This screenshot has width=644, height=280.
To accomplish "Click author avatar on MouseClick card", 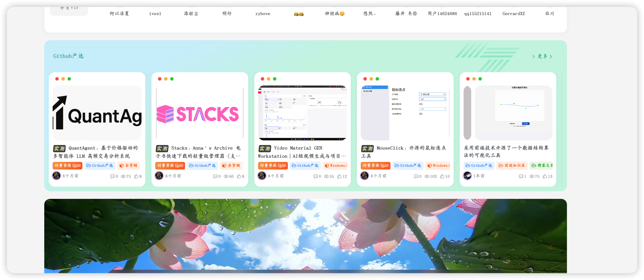I will coord(365,176).
